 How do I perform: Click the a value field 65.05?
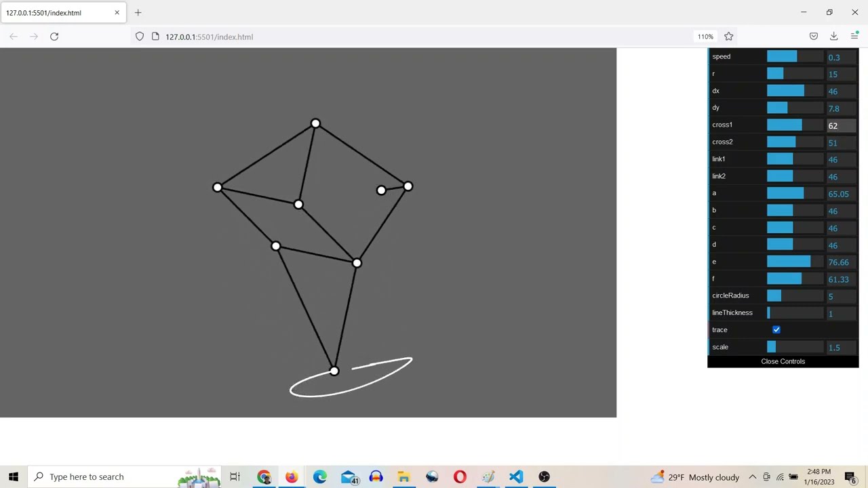coord(841,194)
